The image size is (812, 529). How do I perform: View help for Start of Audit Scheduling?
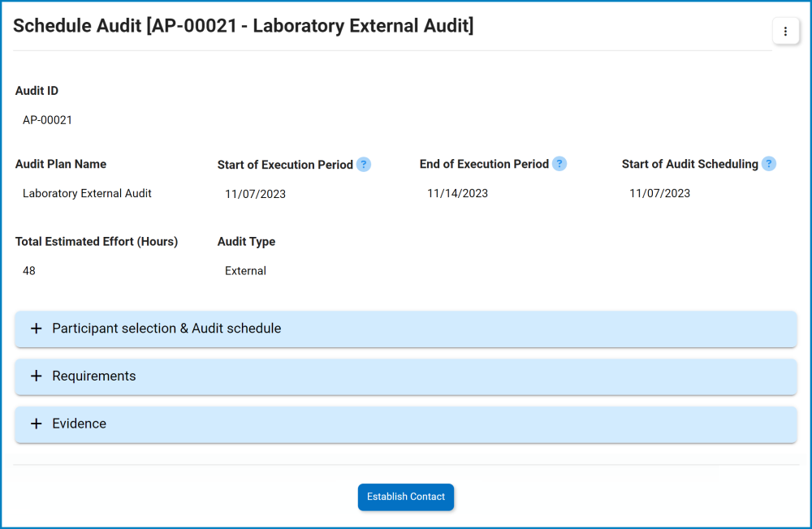point(768,164)
